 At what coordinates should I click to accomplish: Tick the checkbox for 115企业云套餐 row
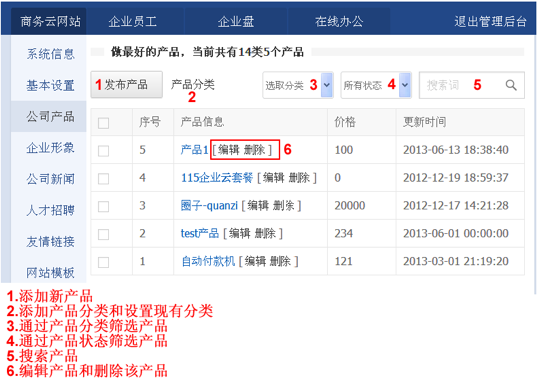[x=103, y=179]
